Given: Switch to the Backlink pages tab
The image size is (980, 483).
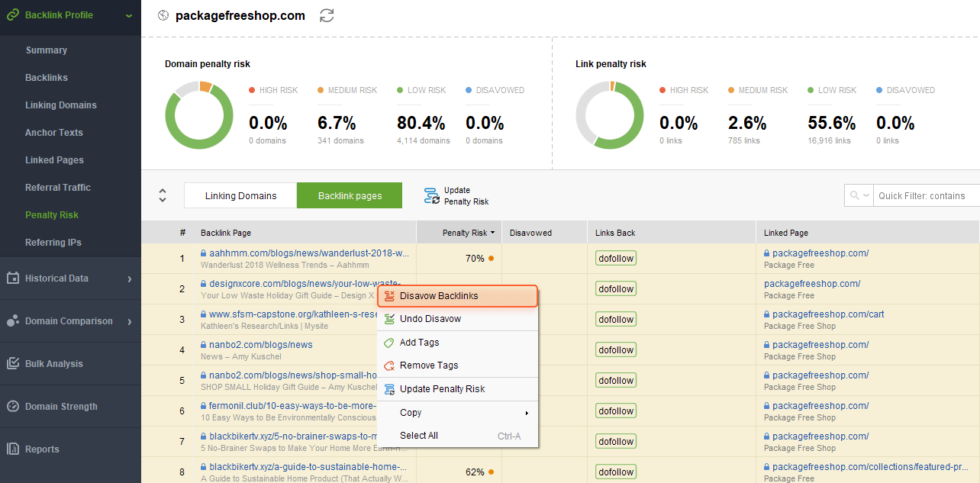Looking at the screenshot, I should click(x=350, y=195).
